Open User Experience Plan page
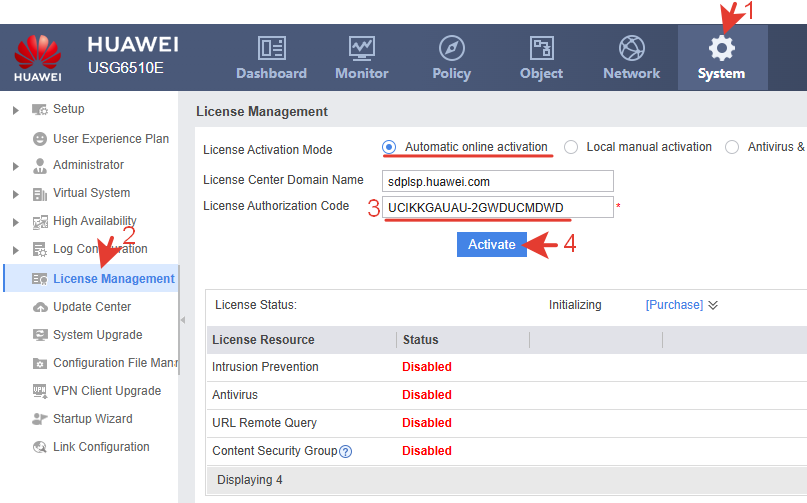Image resolution: width=807 pixels, height=503 pixels. [111, 139]
